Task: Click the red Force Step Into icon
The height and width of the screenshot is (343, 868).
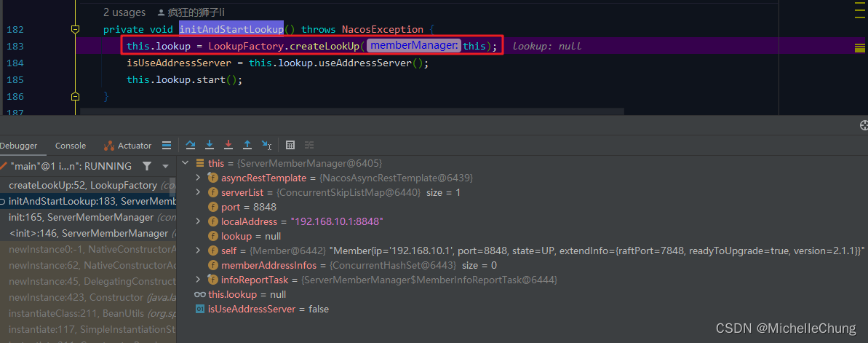Action: (228, 145)
